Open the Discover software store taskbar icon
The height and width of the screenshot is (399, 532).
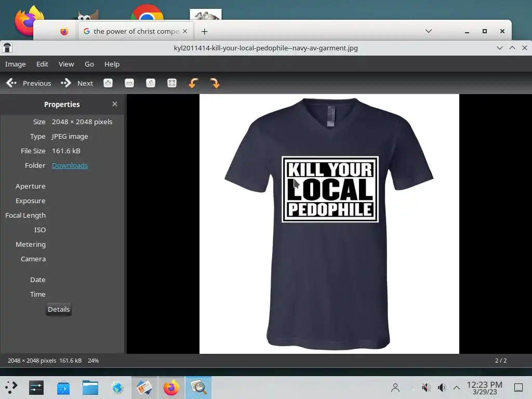coord(63,388)
